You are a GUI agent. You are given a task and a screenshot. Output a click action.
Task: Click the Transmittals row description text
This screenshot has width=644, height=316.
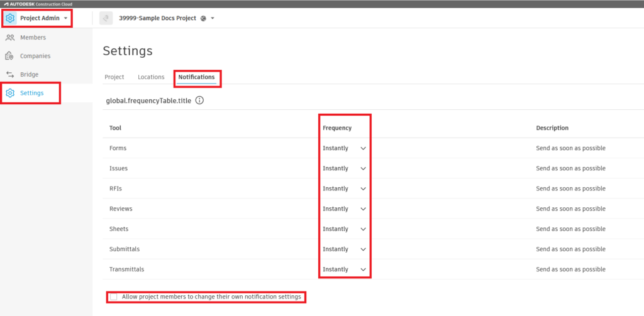[x=570, y=270]
